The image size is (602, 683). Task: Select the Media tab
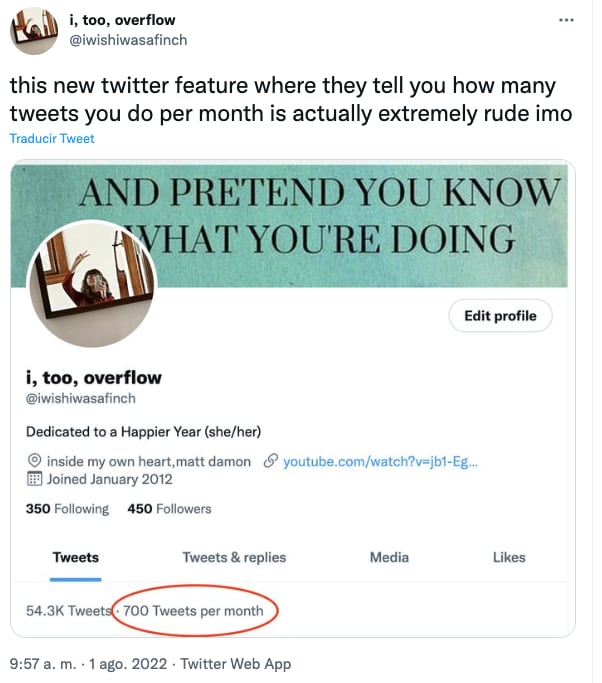[x=389, y=557]
